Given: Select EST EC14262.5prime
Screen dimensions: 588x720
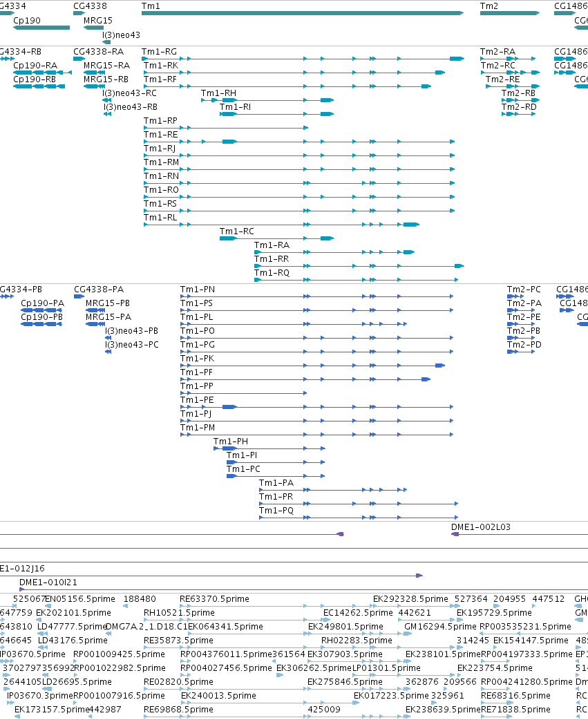Looking at the screenshot, I should (358, 612).
